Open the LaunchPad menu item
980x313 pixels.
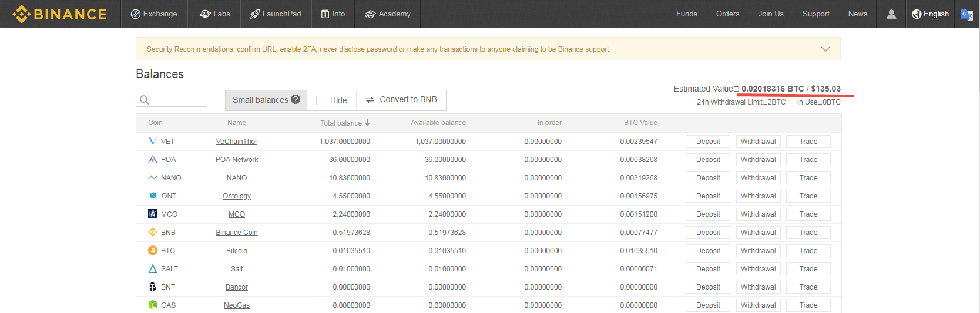click(x=276, y=14)
